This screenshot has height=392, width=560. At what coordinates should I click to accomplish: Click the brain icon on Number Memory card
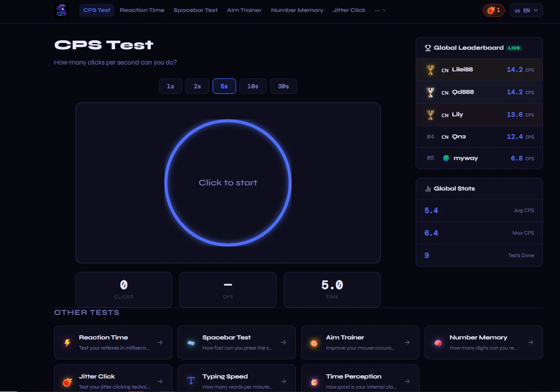(438, 343)
